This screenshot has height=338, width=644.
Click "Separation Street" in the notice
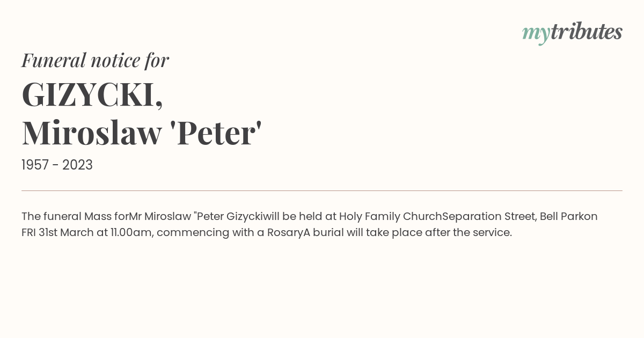(488, 217)
